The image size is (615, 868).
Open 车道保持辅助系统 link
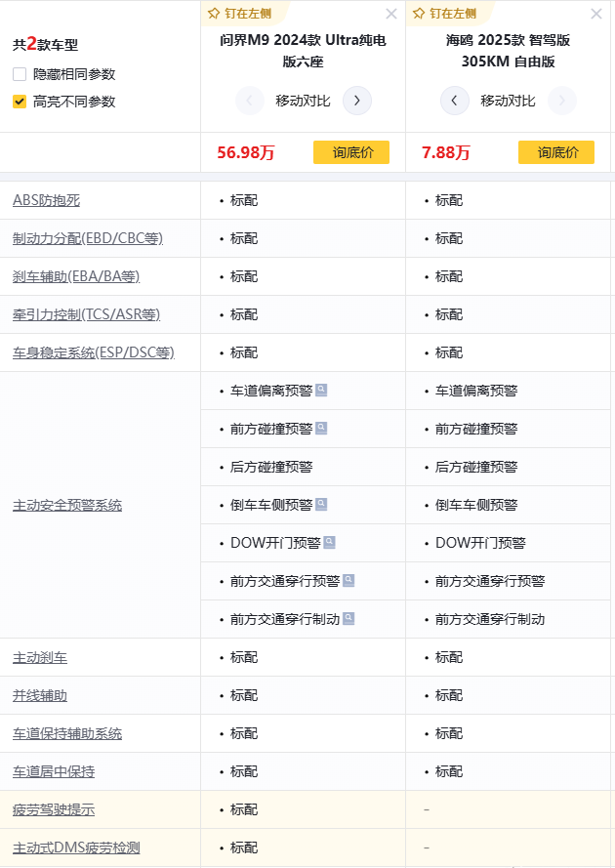point(67,733)
